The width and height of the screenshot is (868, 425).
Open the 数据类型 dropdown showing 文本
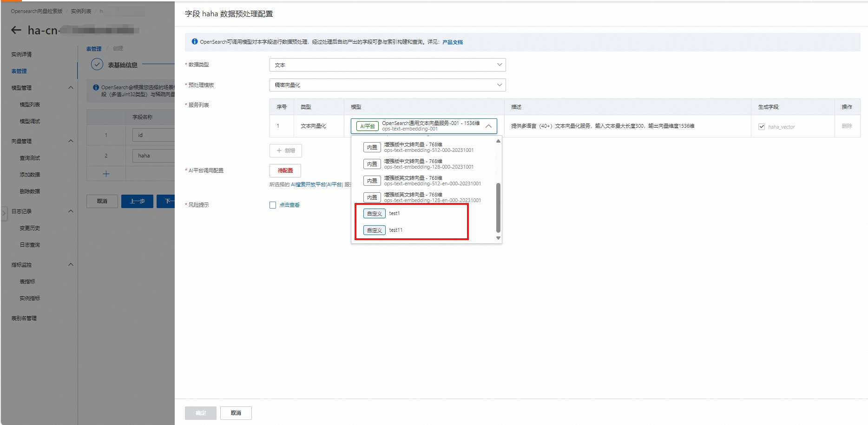388,65
